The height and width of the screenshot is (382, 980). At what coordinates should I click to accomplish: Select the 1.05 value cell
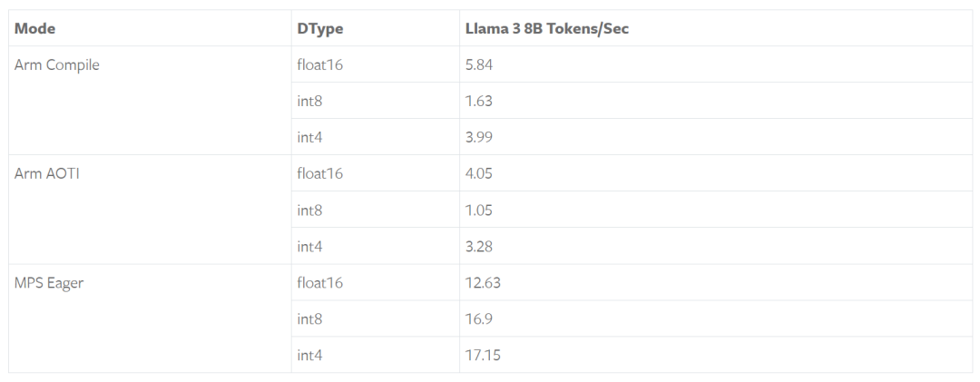tap(478, 210)
